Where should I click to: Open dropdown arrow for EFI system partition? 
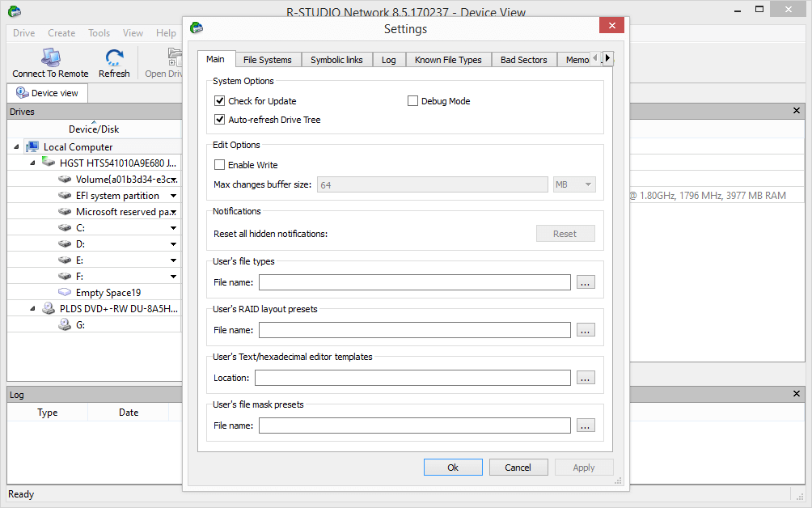[174, 196]
